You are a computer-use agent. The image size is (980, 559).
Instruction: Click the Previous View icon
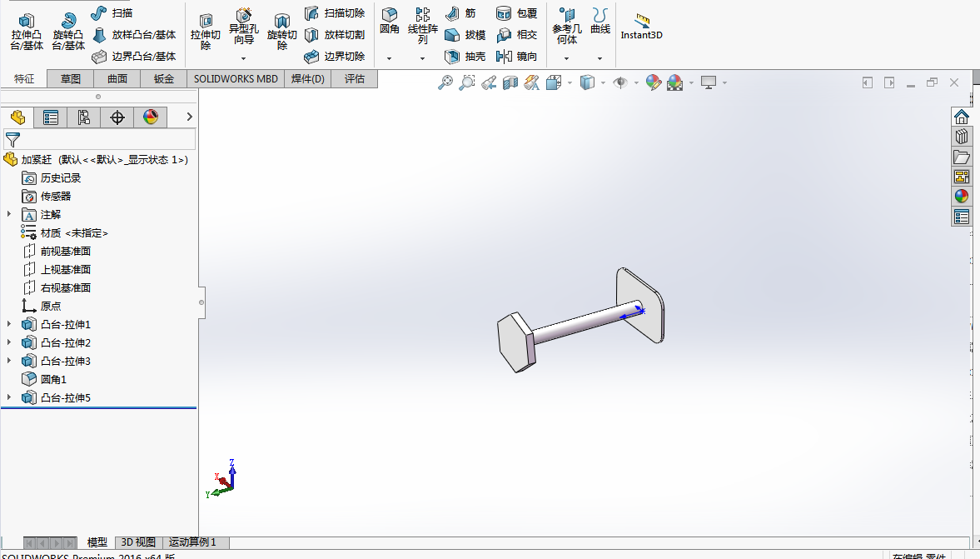[x=489, y=82]
